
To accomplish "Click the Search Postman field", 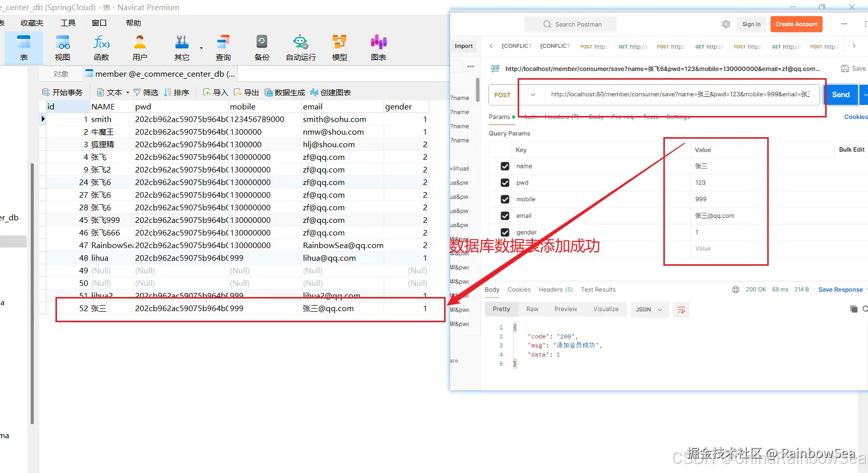I will point(571,24).
